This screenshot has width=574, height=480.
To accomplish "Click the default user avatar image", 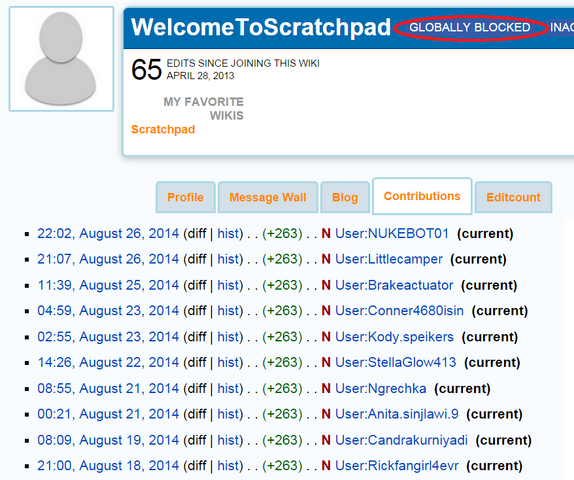I will (x=61, y=59).
